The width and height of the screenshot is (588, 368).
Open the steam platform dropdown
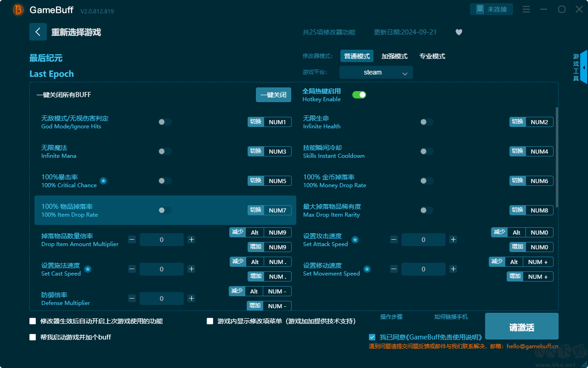376,72
